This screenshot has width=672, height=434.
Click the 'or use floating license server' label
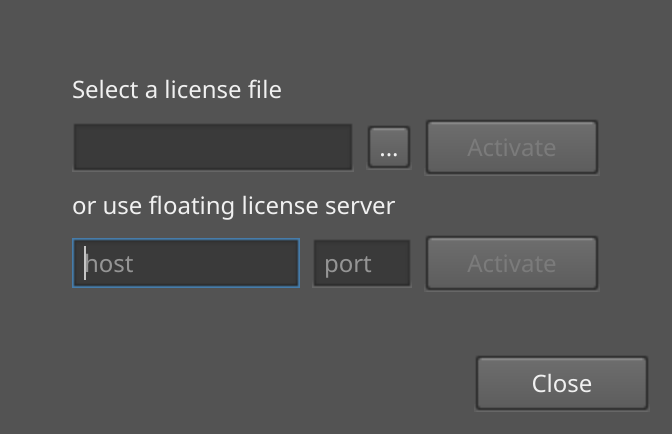point(233,206)
